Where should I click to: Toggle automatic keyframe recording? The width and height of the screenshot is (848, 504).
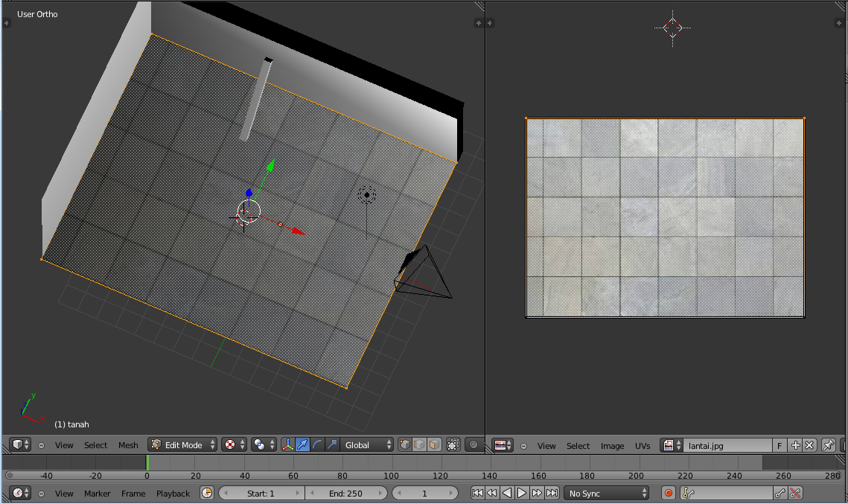(669, 493)
